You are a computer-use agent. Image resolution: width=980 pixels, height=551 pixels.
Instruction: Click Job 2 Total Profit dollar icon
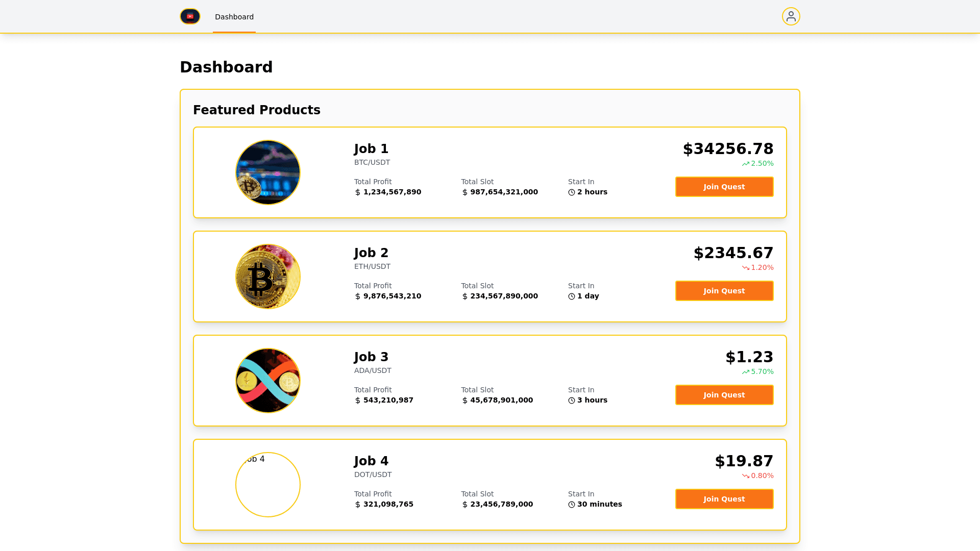(x=358, y=296)
